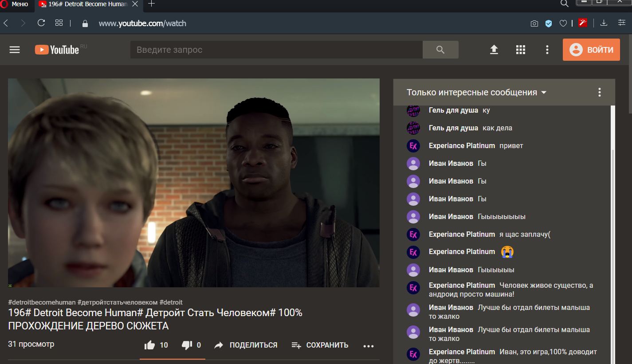Go forward with the browser arrow
632x364 pixels.
tap(23, 23)
